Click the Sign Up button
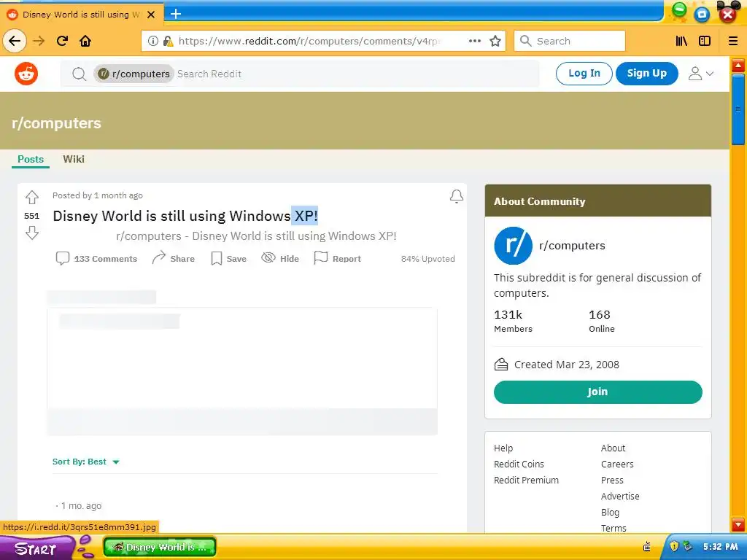The image size is (747, 560). coord(647,74)
